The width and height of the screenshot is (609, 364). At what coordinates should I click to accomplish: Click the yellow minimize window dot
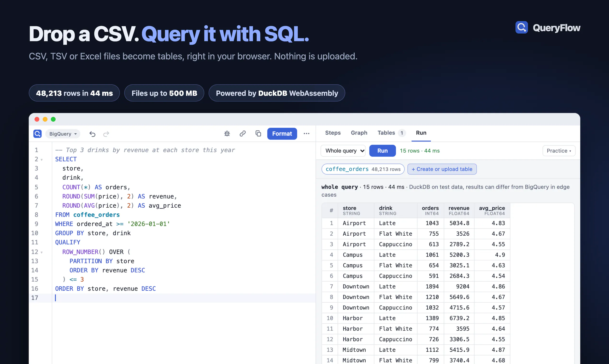45,119
